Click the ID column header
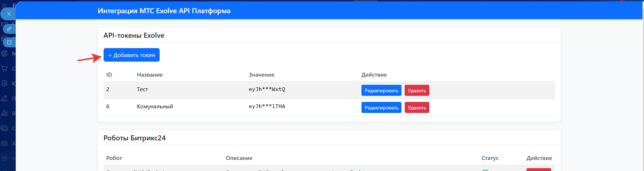This screenshot has height=171, width=644. click(x=109, y=75)
